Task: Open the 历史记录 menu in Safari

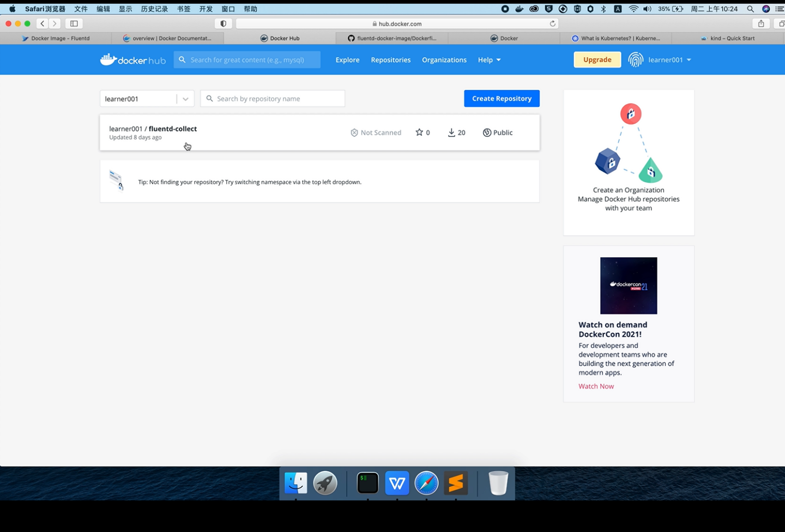Action: coord(154,9)
